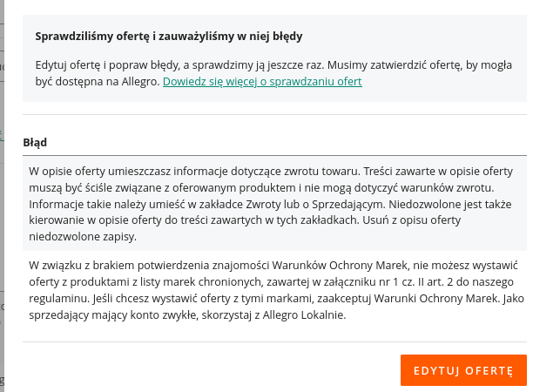Click the 'Usuń z opisu oferty' sentence
The width and height of the screenshot is (533, 392).
coord(412,220)
